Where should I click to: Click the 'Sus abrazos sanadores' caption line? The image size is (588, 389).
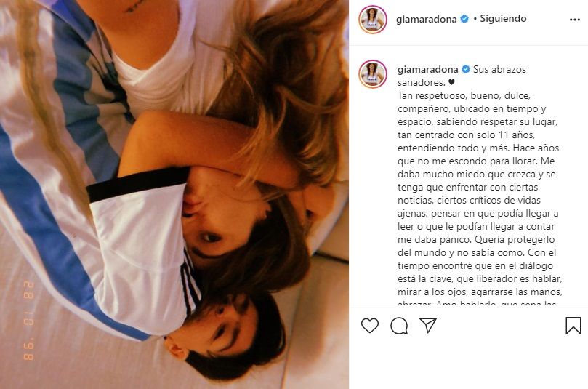tap(462, 76)
